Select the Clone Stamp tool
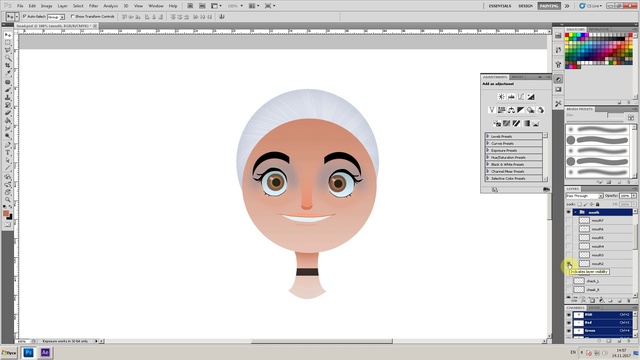This screenshot has width=640, height=360. [x=8, y=98]
